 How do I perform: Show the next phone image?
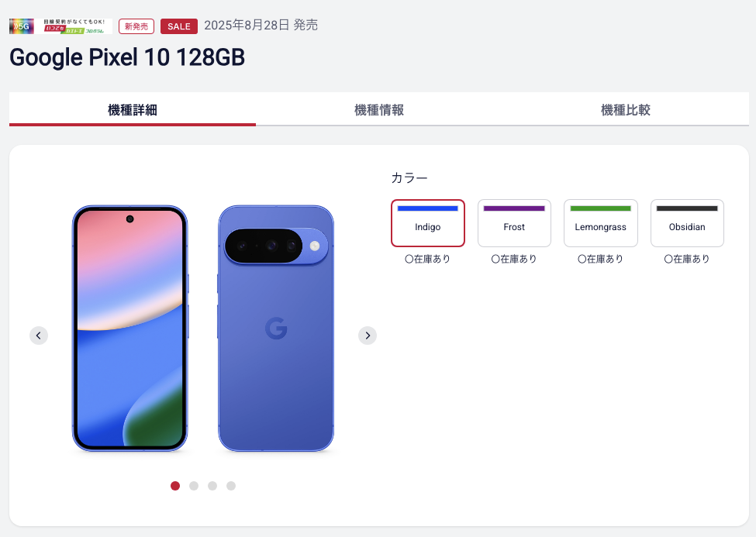coord(368,336)
